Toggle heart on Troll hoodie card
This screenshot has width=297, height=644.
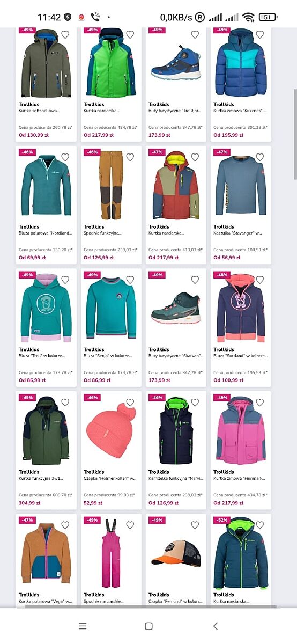click(65, 280)
